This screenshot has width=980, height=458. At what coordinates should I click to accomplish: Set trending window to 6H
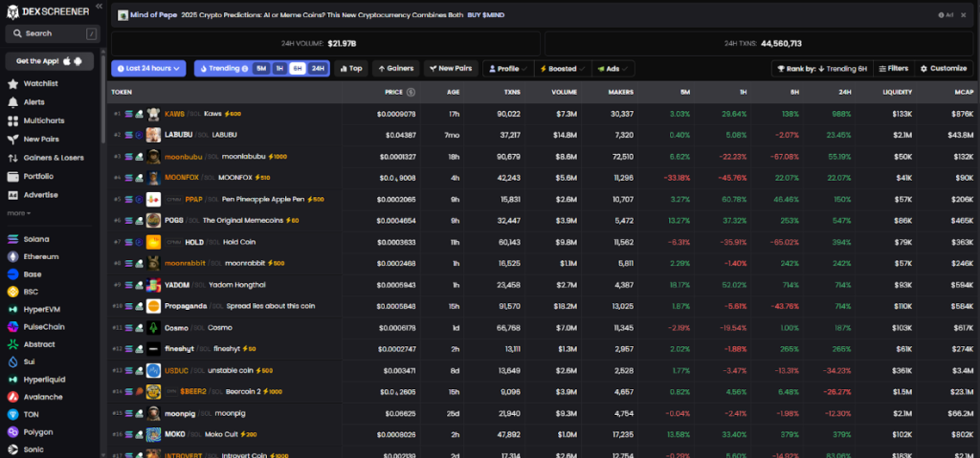point(298,69)
